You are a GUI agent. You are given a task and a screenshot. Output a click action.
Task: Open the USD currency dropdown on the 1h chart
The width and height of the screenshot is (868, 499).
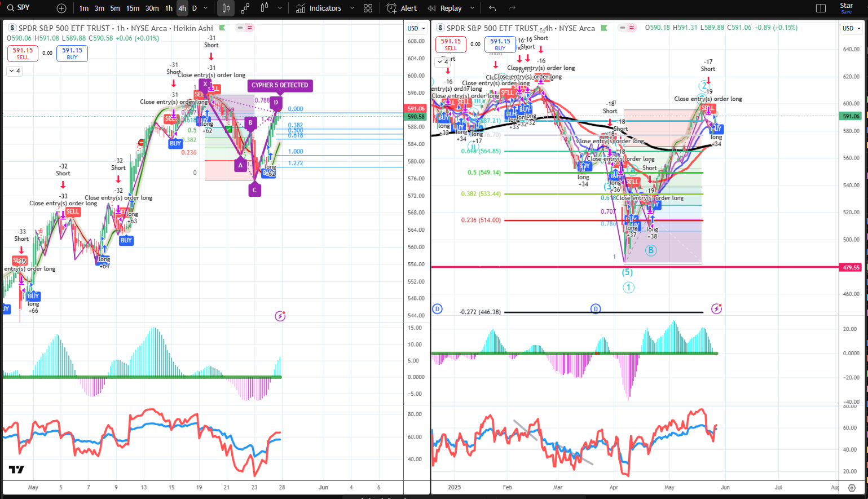(x=416, y=28)
